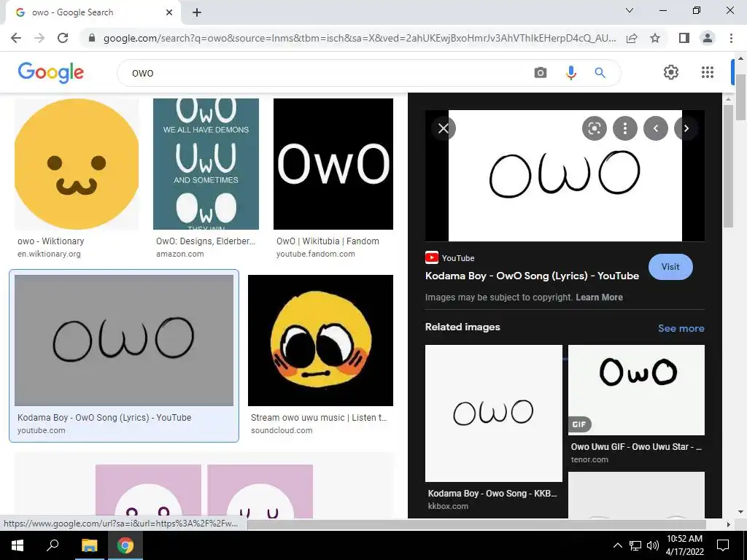This screenshot has width=747, height=560.
Task: Click owo - Wiktionary result title
Action: pos(50,241)
